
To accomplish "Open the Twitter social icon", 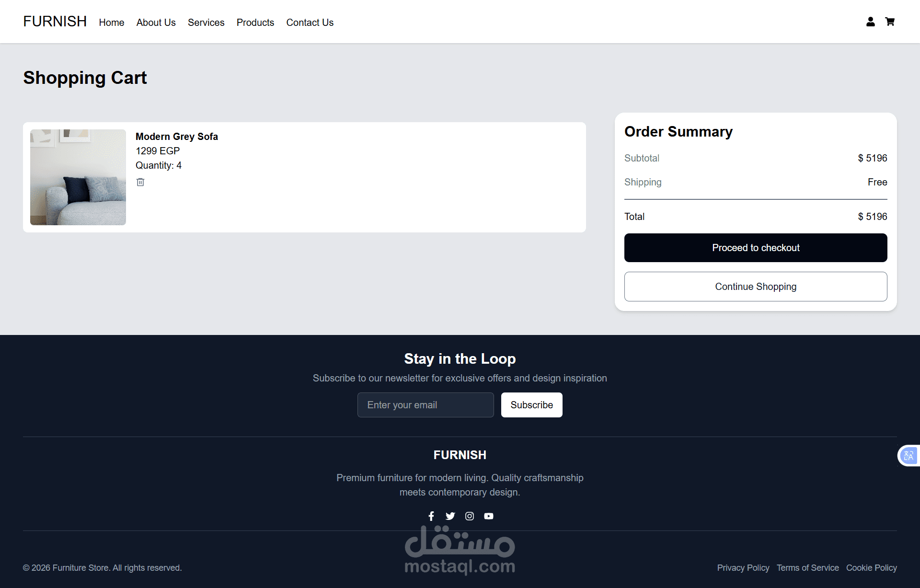I will coord(450,516).
